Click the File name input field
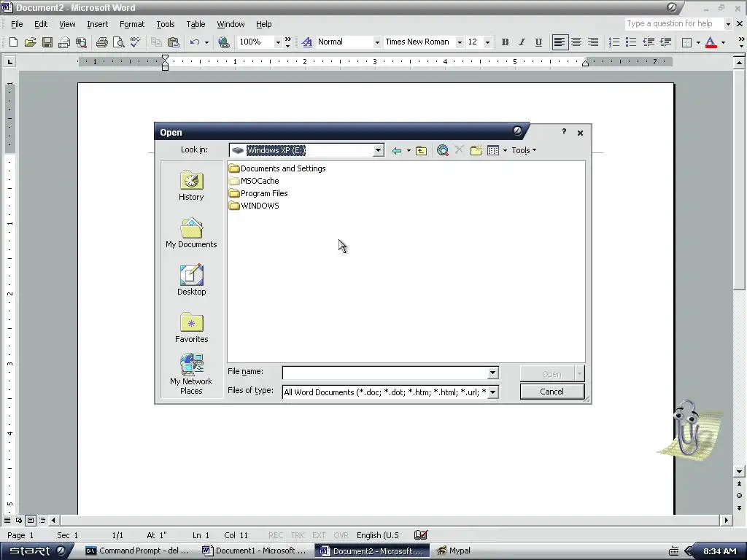747x560 pixels. [x=385, y=373]
